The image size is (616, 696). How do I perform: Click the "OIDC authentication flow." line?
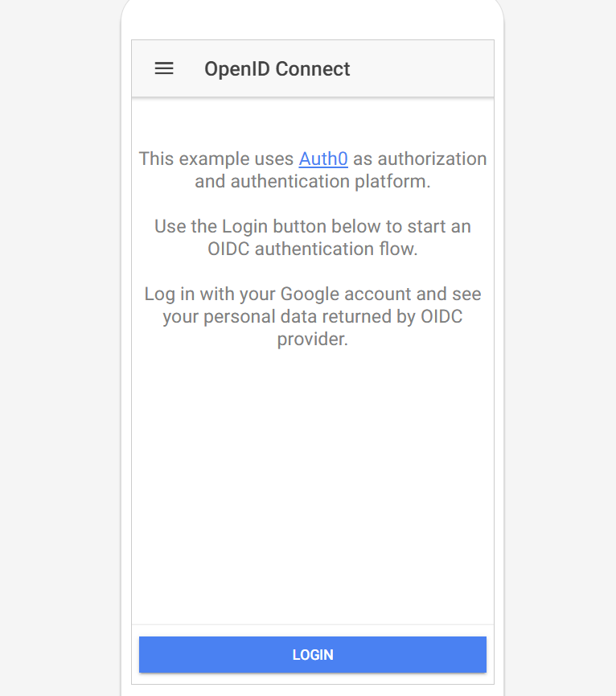click(312, 249)
